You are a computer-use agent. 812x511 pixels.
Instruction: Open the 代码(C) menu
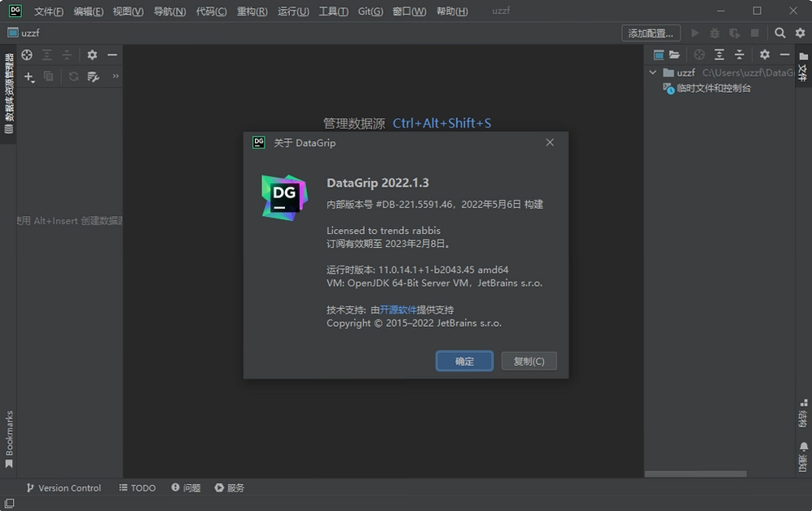pos(211,11)
